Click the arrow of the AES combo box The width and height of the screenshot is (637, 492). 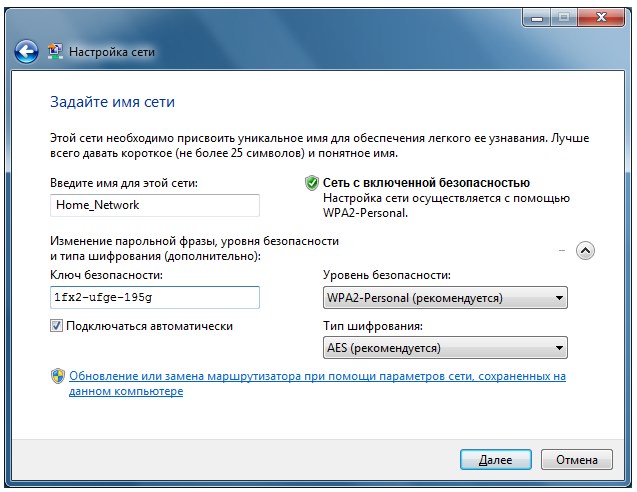559,348
